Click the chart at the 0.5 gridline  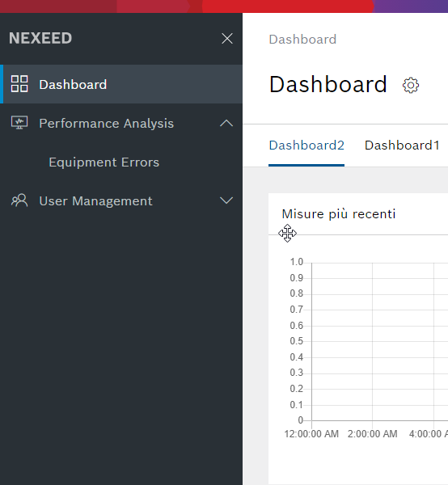(380, 341)
